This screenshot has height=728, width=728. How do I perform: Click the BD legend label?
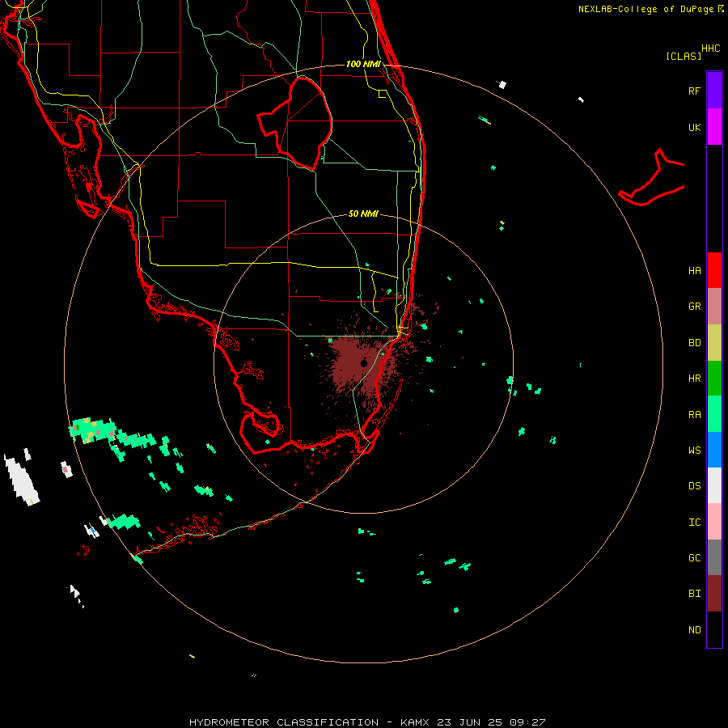pyautogui.click(x=694, y=343)
